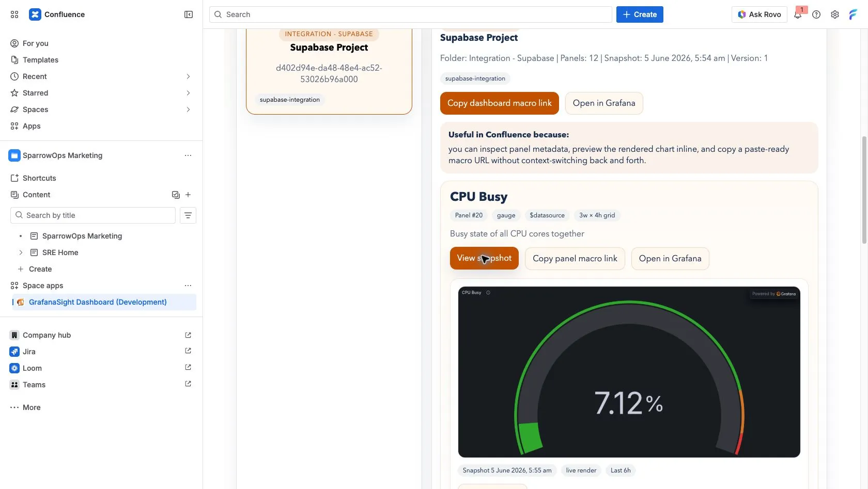Open Loom link
The width and height of the screenshot is (868, 489).
coord(32,368)
